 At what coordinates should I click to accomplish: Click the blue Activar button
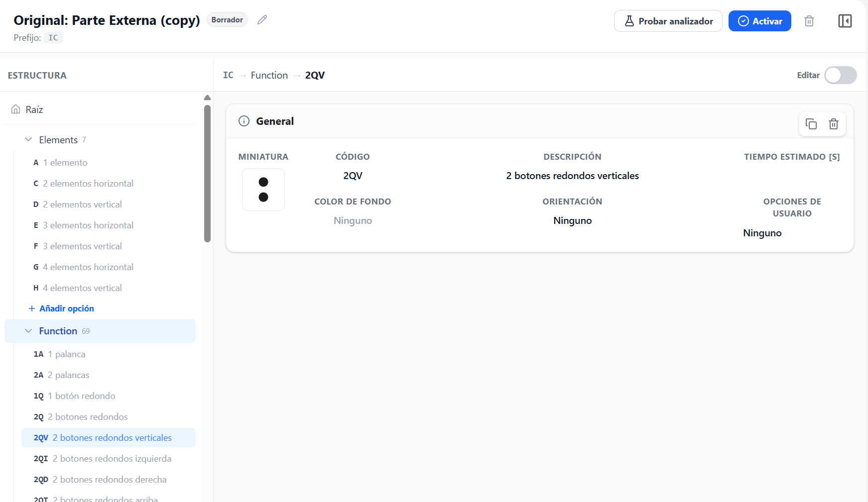click(760, 21)
